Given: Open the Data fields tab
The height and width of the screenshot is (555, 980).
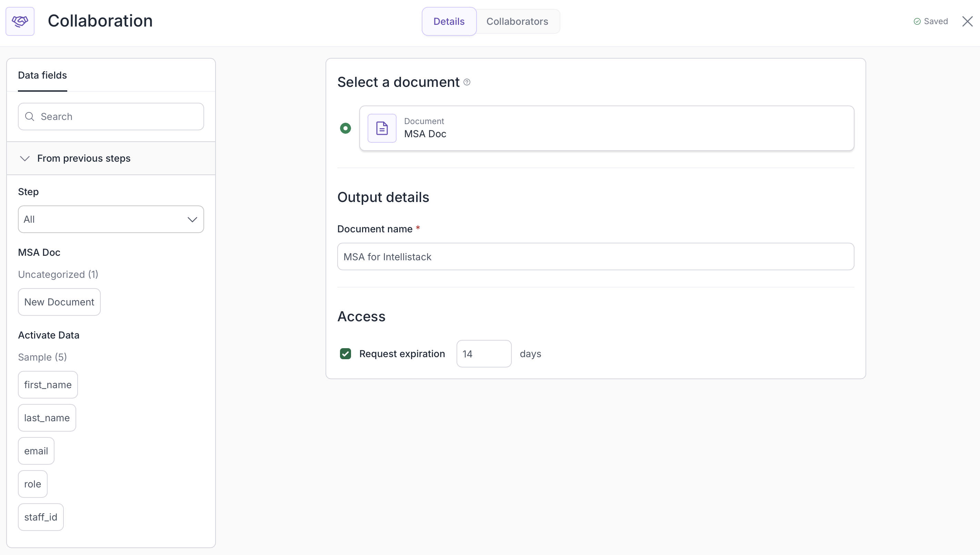Looking at the screenshot, I should (x=42, y=75).
